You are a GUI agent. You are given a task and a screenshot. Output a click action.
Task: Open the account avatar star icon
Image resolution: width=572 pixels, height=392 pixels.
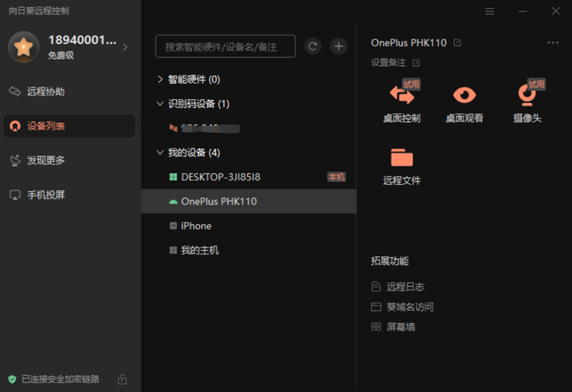click(x=24, y=46)
